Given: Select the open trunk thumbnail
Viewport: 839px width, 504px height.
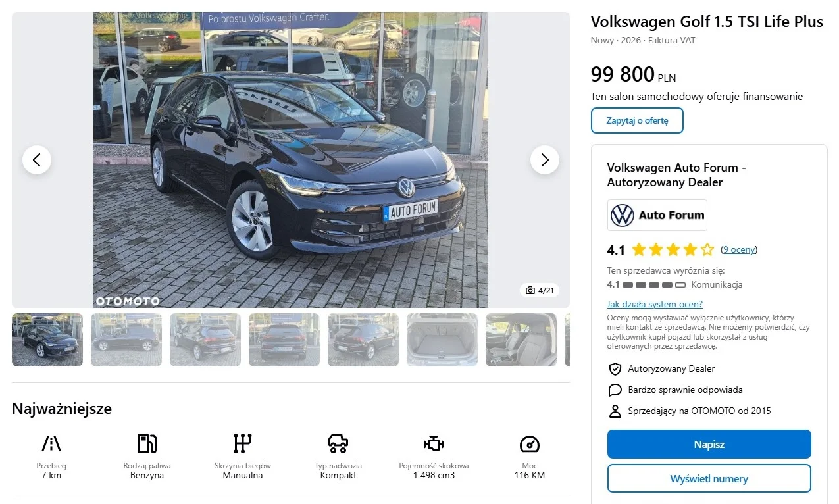Looking at the screenshot, I should tap(442, 340).
